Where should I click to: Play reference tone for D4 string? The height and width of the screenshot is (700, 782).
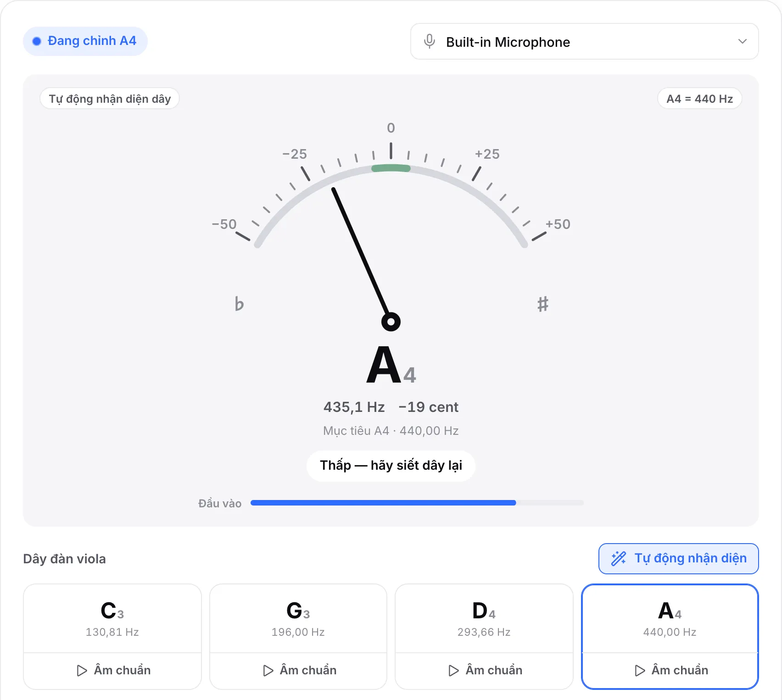484,671
